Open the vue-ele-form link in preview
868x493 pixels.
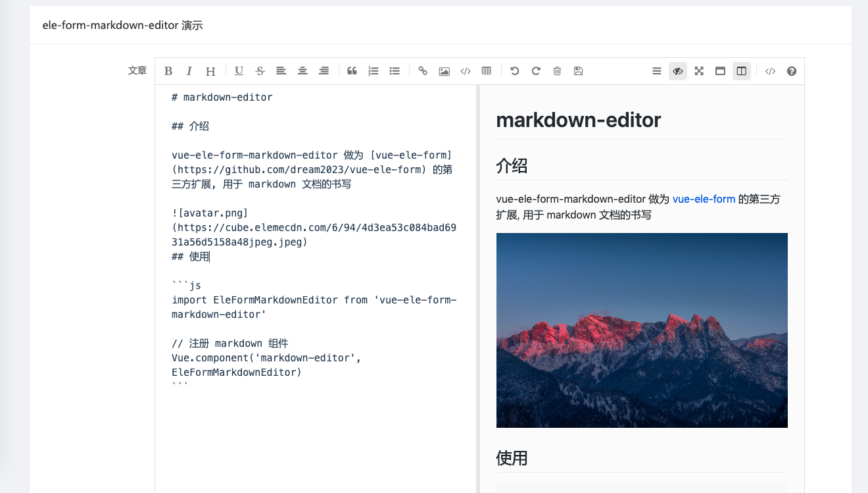(704, 199)
